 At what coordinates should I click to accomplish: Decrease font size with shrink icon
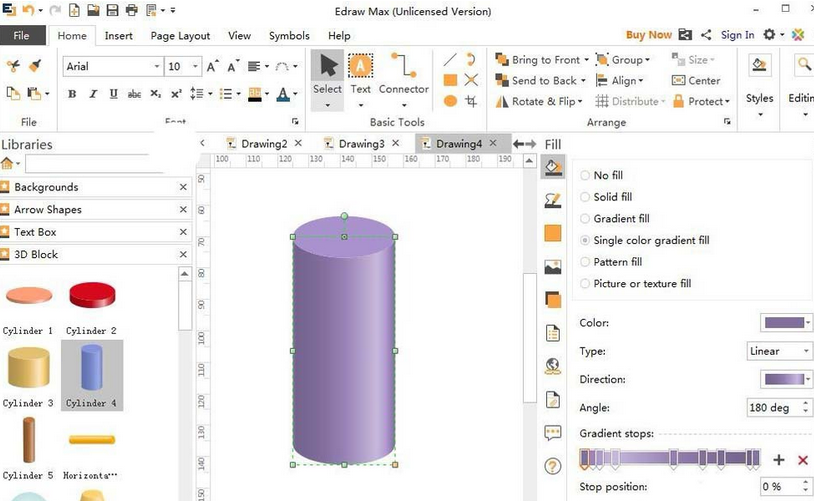tap(233, 66)
